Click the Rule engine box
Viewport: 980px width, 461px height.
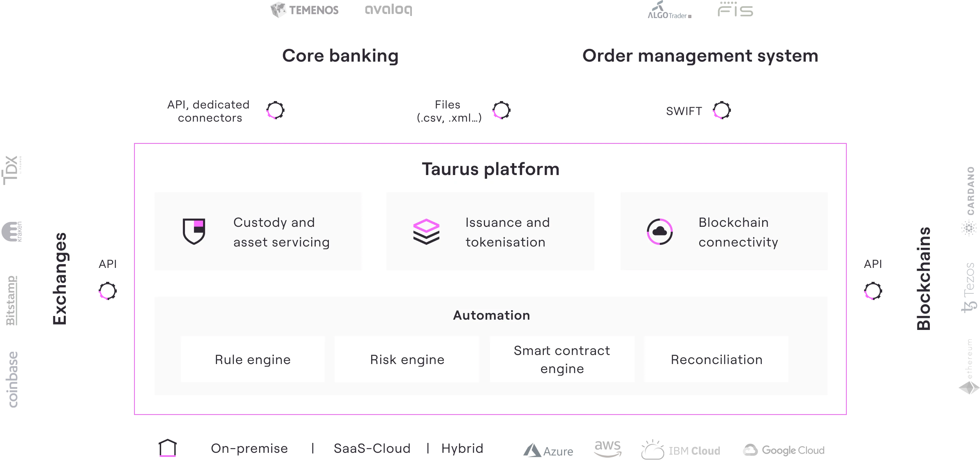click(253, 360)
